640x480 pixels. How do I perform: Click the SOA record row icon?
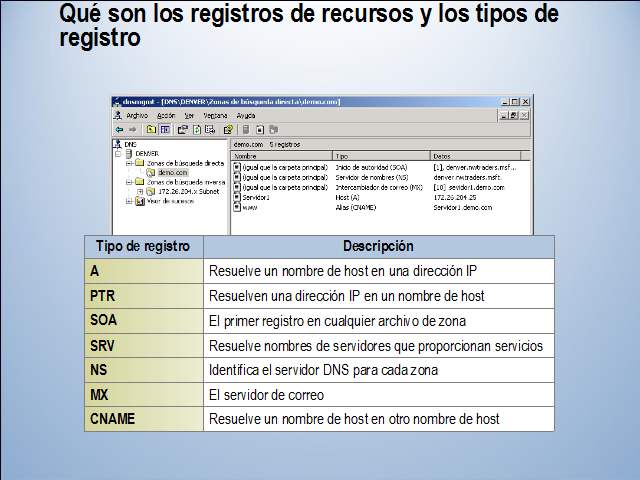pyautogui.click(x=237, y=167)
